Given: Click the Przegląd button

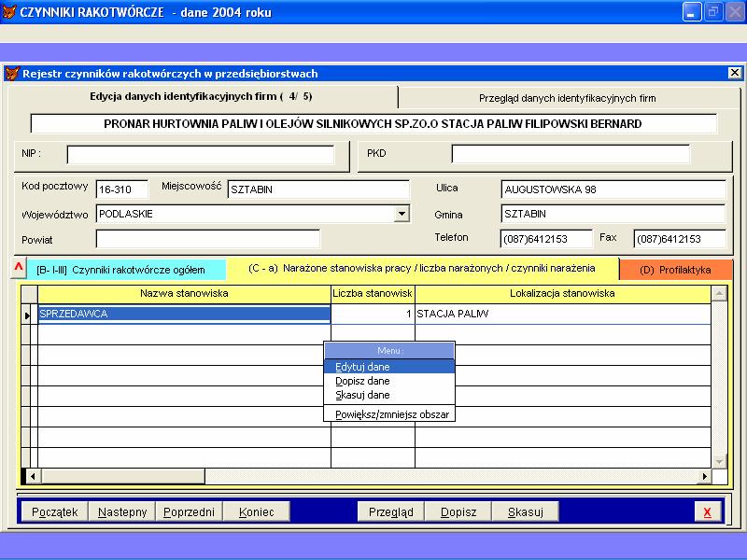Looking at the screenshot, I should tap(390, 512).
